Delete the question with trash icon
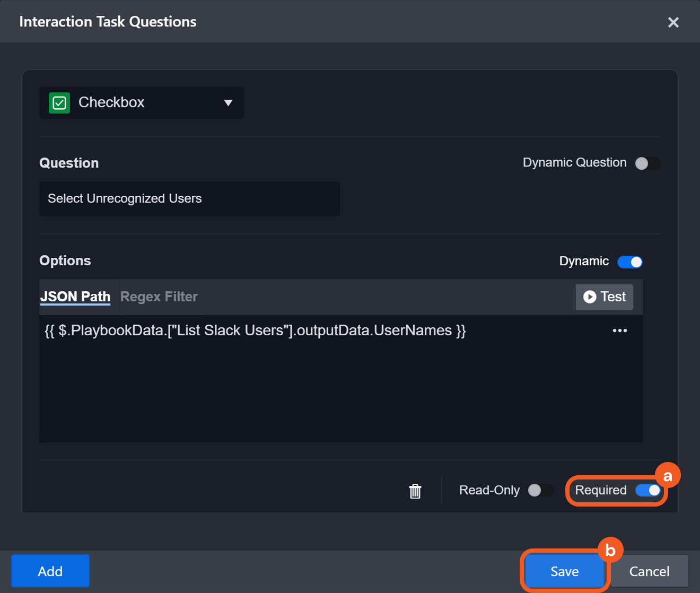Image resolution: width=700 pixels, height=593 pixels. coord(415,491)
